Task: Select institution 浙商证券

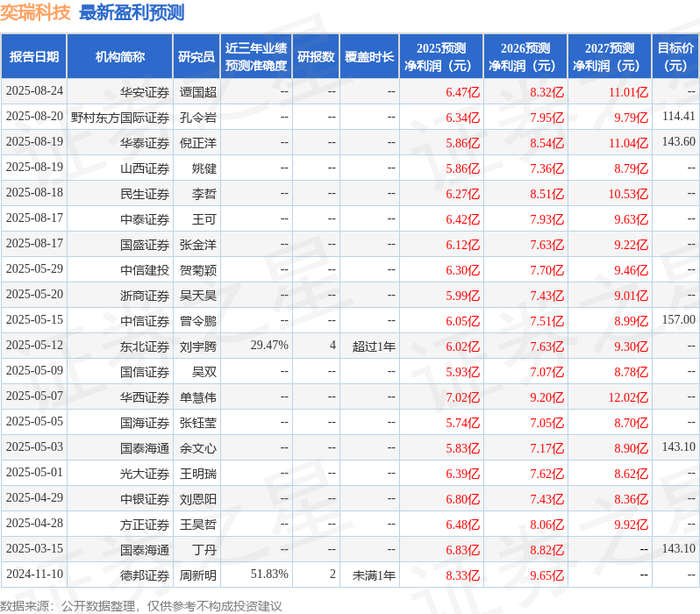Action: (145, 296)
